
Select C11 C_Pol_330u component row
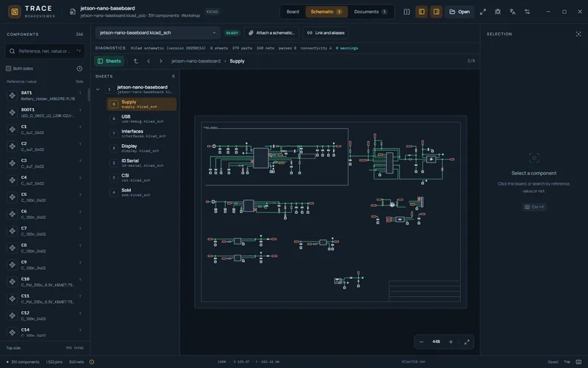point(45,299)
